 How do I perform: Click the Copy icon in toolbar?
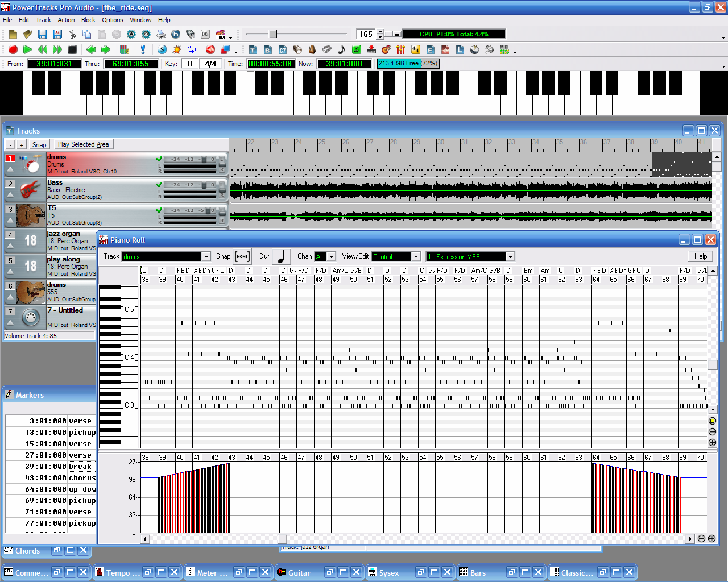click(x=86, y=34)
